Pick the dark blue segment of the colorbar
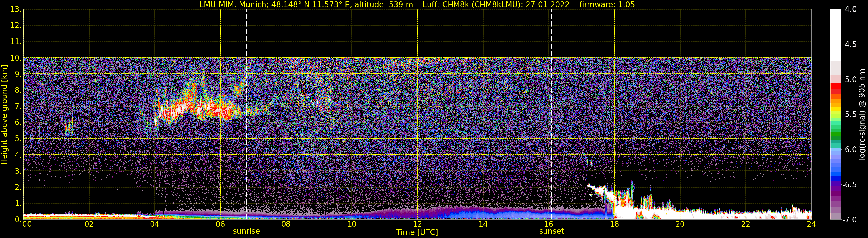Viewport: 868px width, 238px height. [x=835, y=179]
